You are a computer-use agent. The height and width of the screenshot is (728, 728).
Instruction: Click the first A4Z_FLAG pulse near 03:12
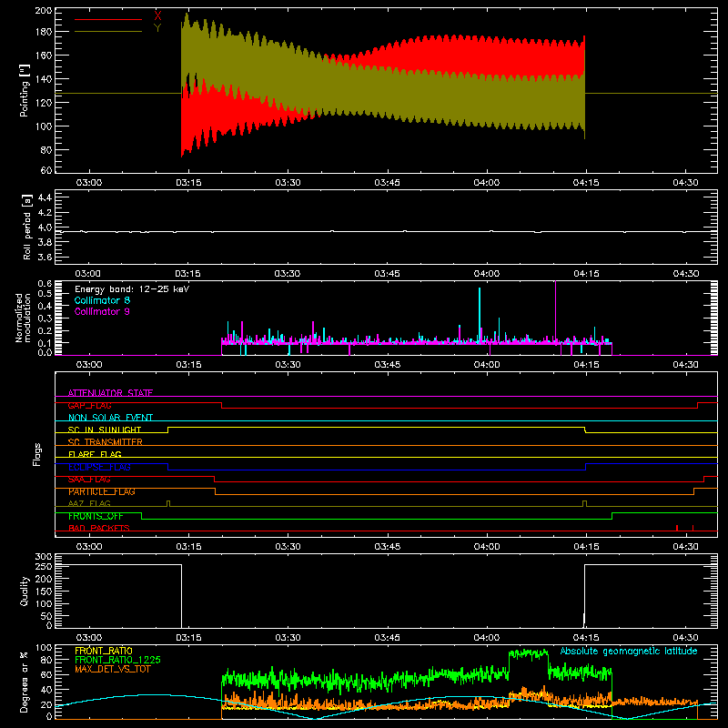point(168,503)
